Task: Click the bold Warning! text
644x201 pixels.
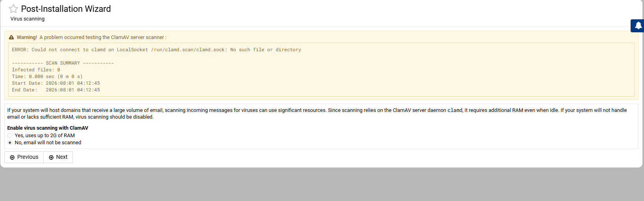Action: (27, 37)
